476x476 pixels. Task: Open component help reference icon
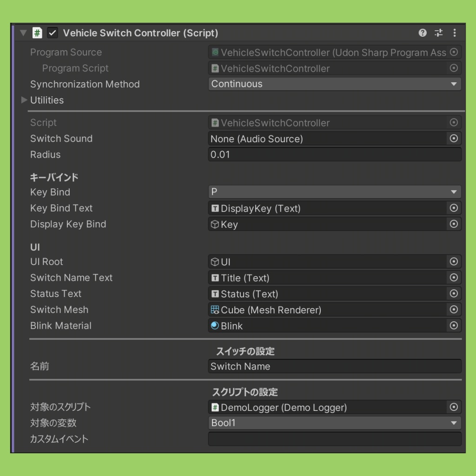pos(423,33)
